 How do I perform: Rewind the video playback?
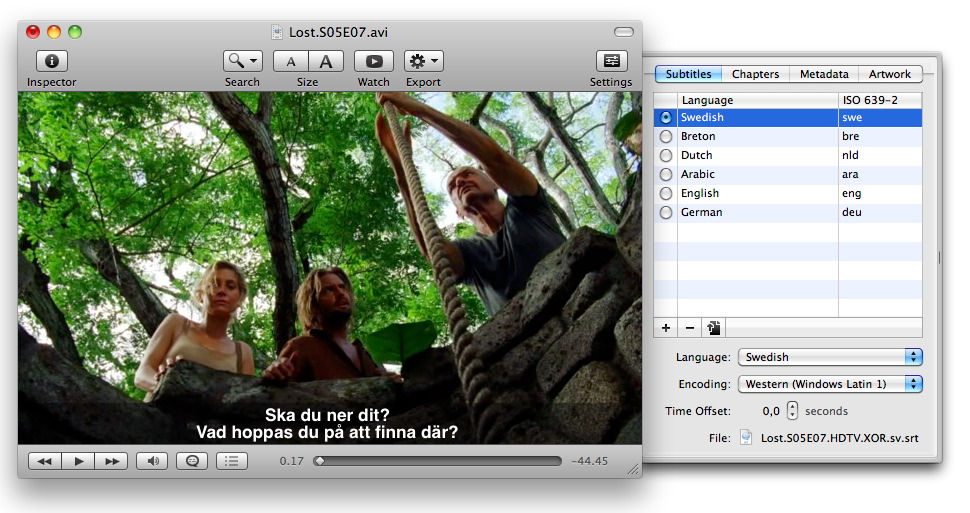click(x=44, y=461)
